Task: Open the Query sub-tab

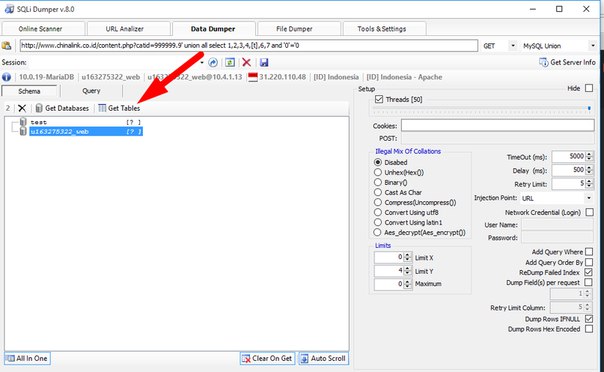Action: tap(91, 91)
